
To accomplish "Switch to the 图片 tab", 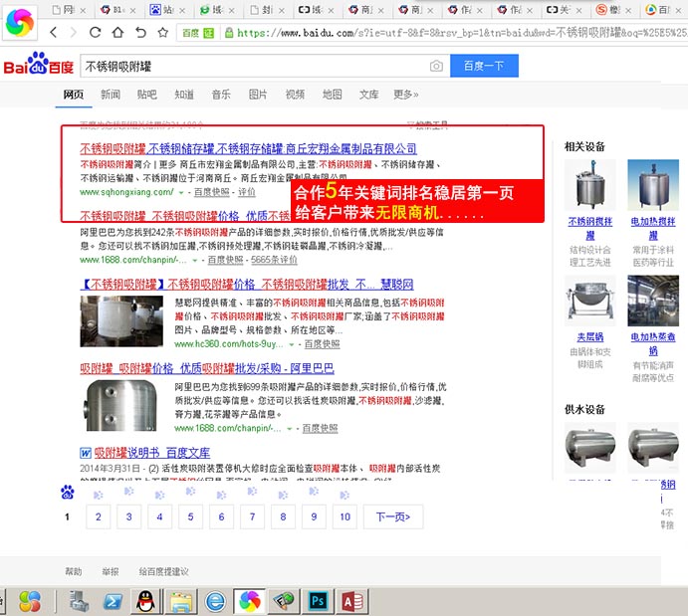I will [x=258, y=95].
